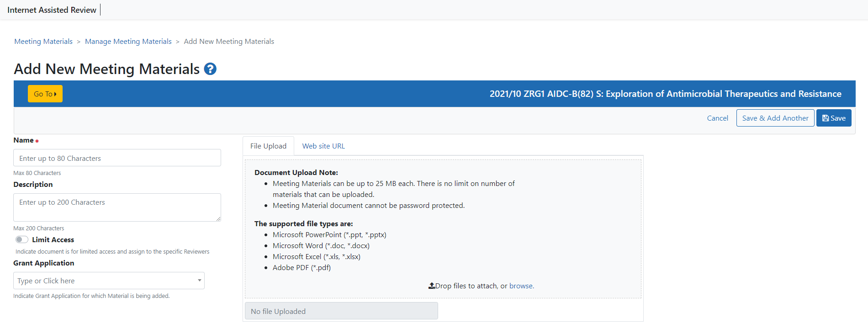Click the Internet Assisted Review title
This screenshot has width=868, height=329.
coord(52,10)
